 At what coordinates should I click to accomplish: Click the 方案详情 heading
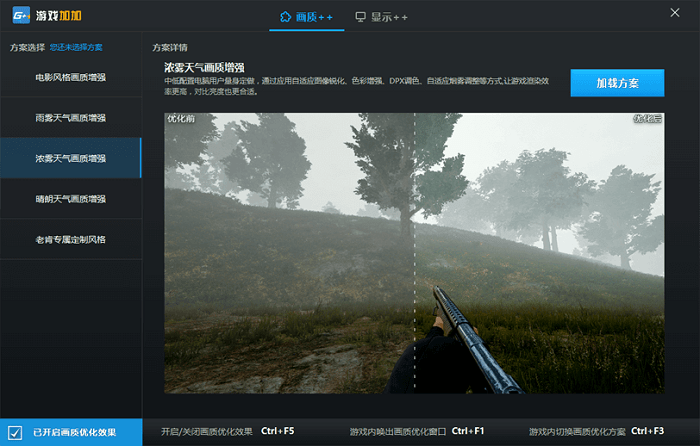170,47
